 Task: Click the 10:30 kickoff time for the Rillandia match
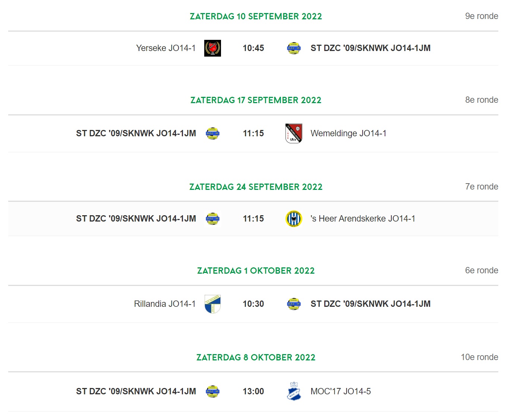point(253,304)
